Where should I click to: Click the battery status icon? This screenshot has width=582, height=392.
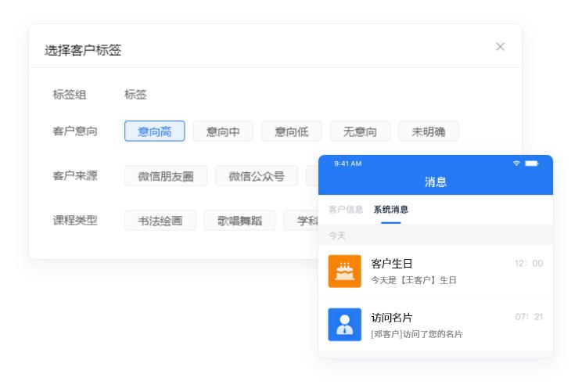[531, 164]
